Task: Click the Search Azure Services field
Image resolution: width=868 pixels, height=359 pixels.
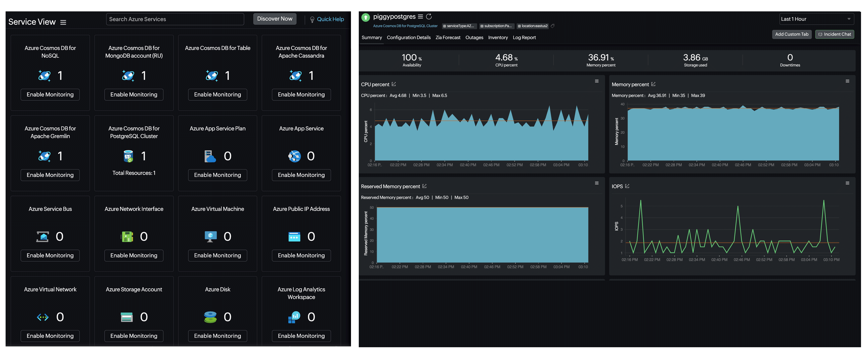Action: click(x=175, y=19)
